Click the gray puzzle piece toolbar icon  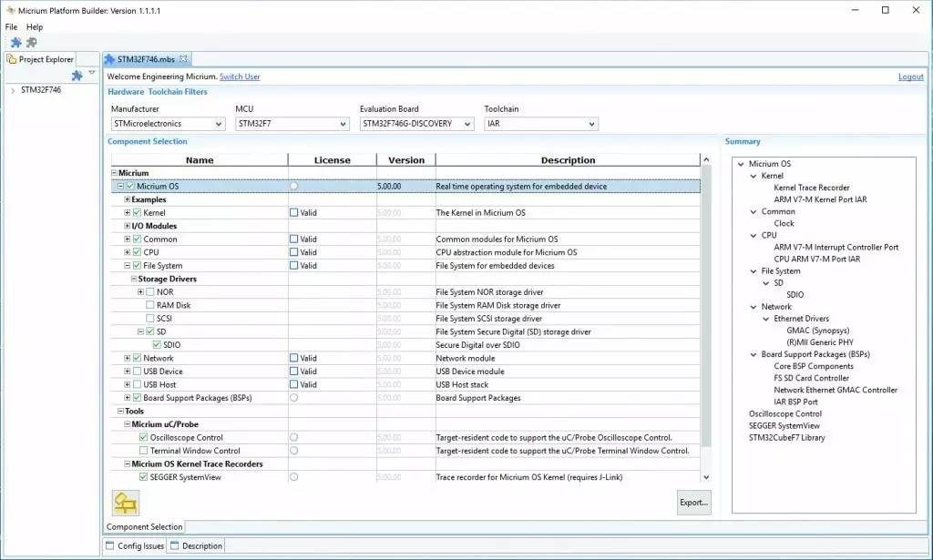click(32, 43)
